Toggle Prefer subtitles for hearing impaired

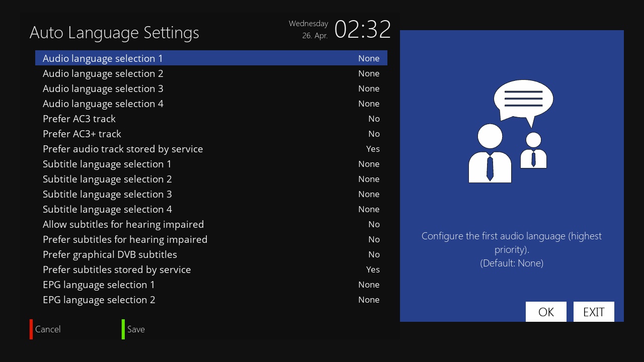point(211,239)
